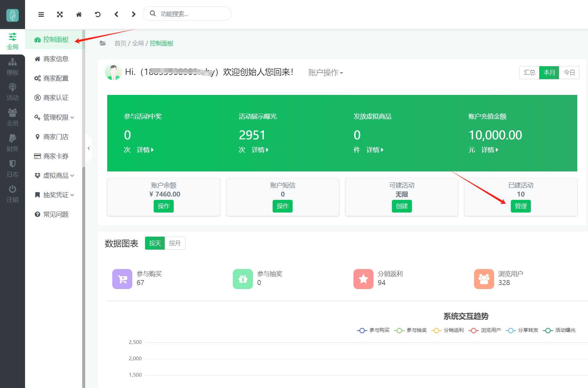Open 商家配置 menu item
Viewport: 588px width, 388px height.
53,78
